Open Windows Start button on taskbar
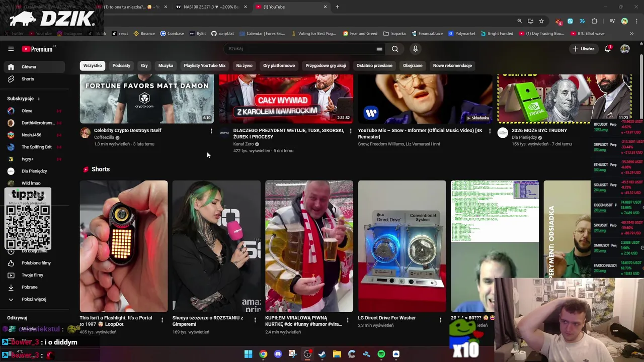The width and height of the screenshot is (644, 362). [249, 354]
